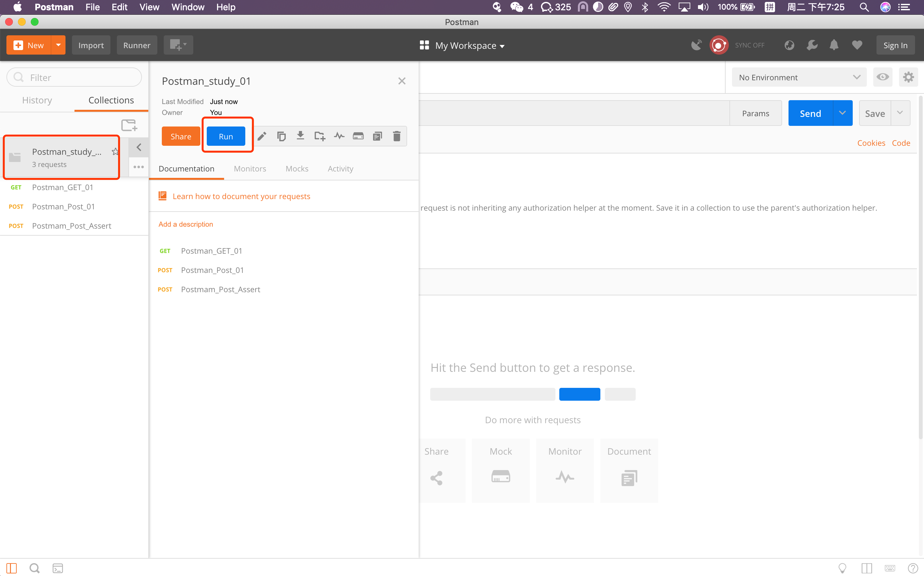Click the edit pencil icon for collection
924x576 pixels.
[x=262, y=136]
